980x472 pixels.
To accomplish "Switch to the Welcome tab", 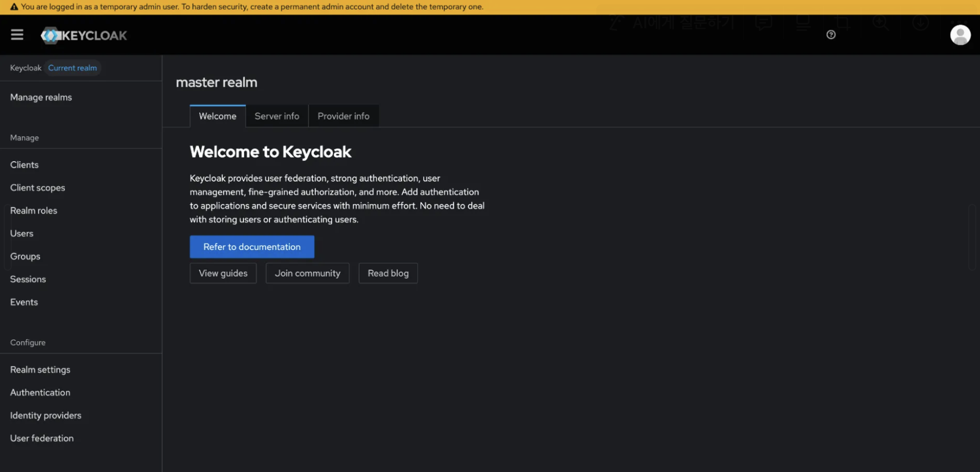I will click(218, 116).
